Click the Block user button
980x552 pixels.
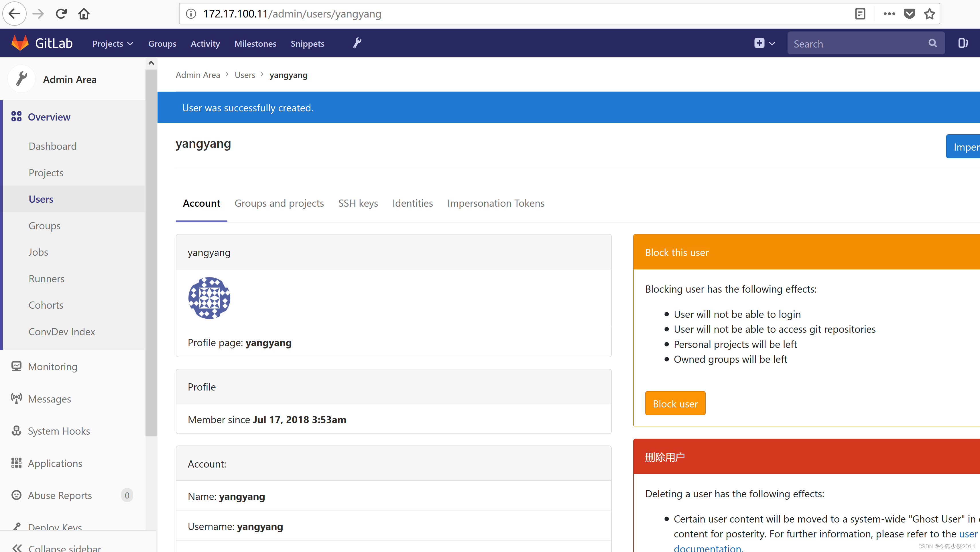tap(675, 403)
